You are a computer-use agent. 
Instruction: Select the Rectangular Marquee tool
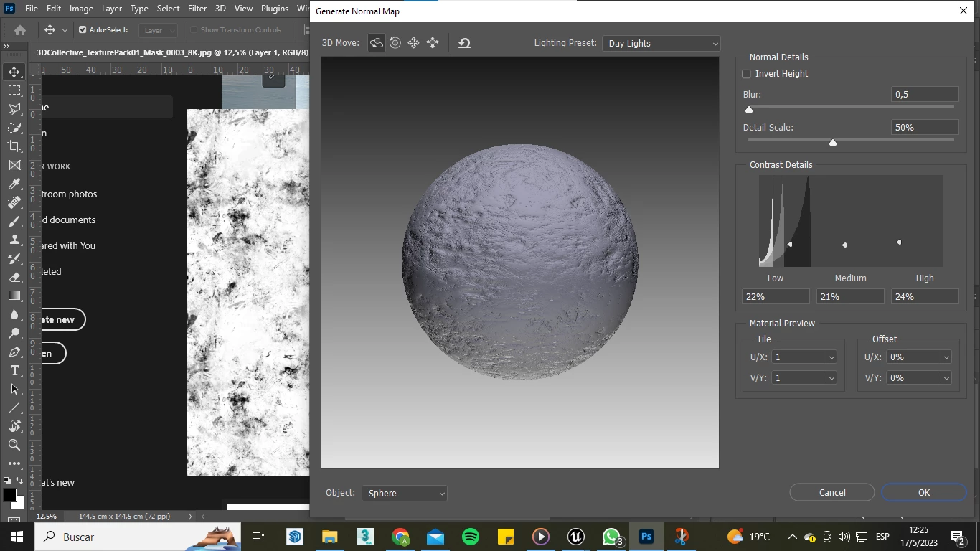click(x=14, y=90)
